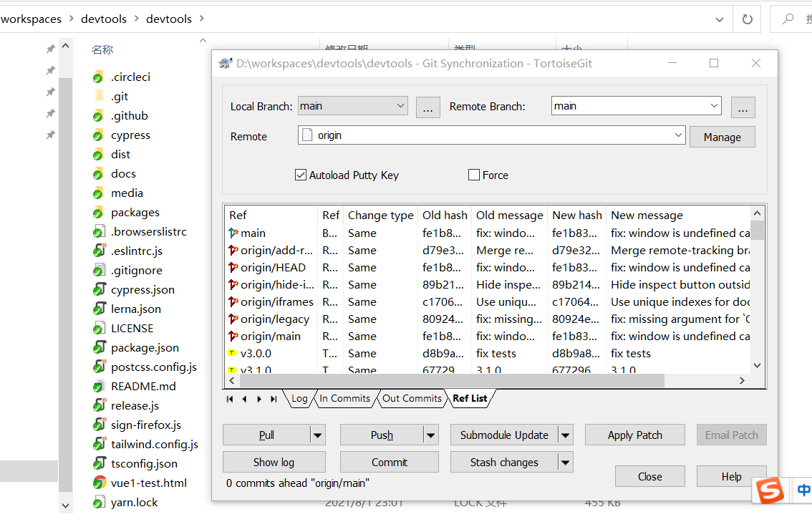Open the Local Branch dropdown

400,105
